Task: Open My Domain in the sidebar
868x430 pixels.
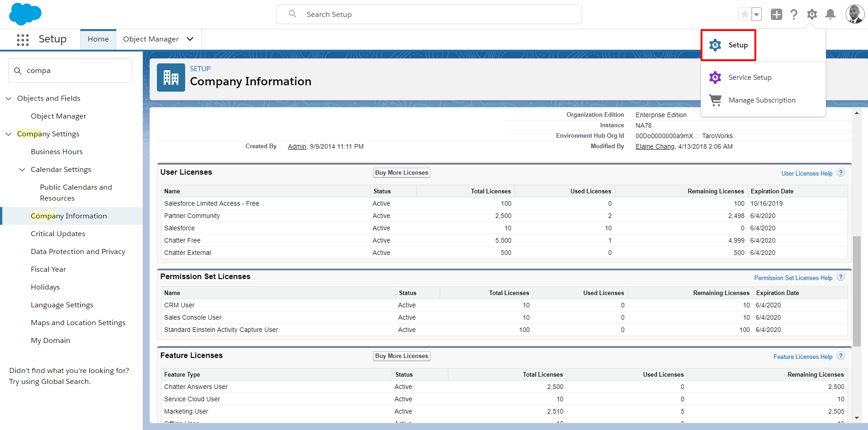Action: coord(51,341)
